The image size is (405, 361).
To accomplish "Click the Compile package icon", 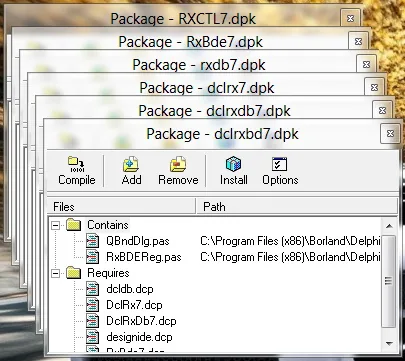I will coord(76,163).
